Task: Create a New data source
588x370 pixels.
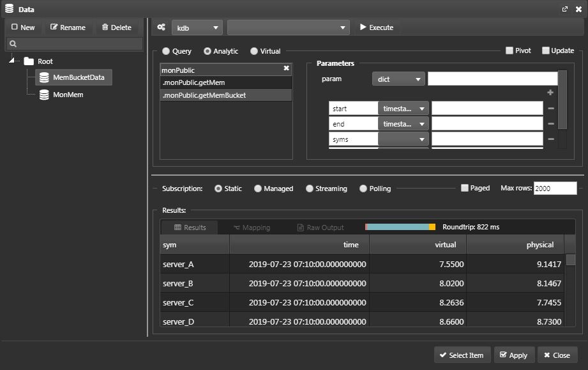Action: click(23, 27)
